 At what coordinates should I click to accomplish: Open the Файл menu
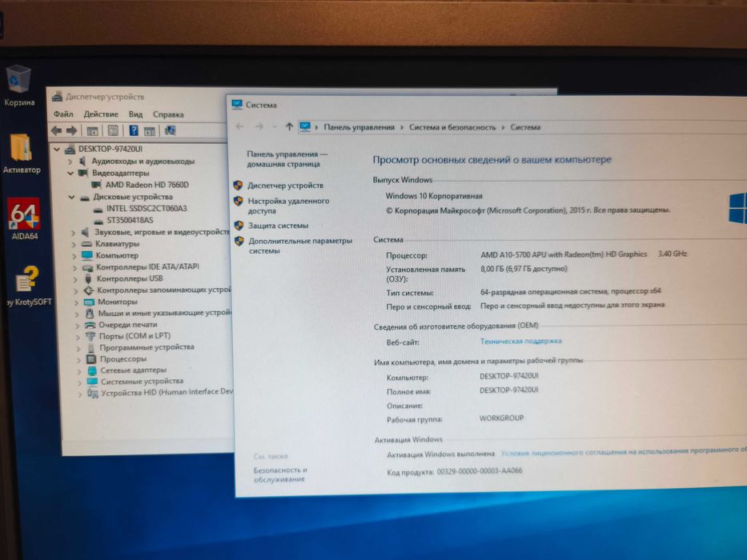[x=63, y=114]
